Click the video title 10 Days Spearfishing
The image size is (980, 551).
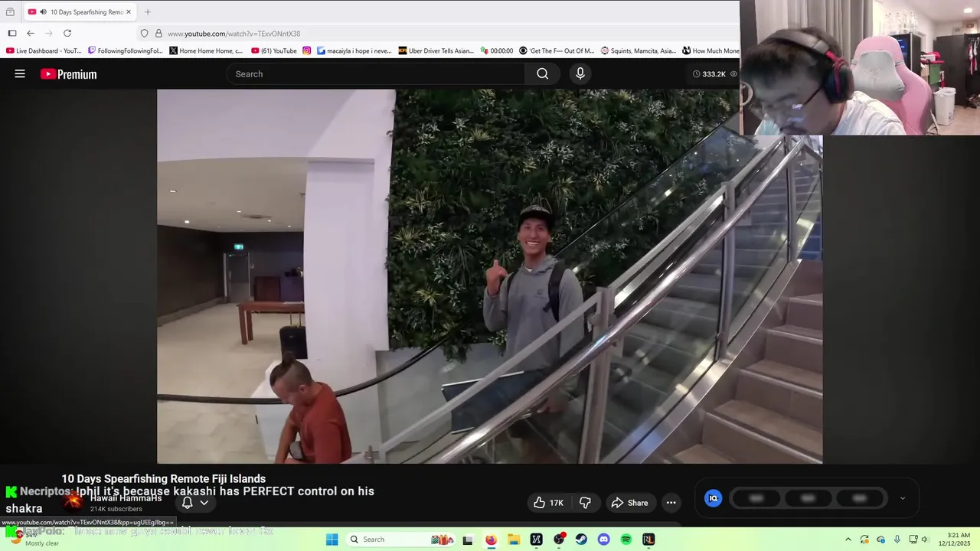[x=164, y=478]
